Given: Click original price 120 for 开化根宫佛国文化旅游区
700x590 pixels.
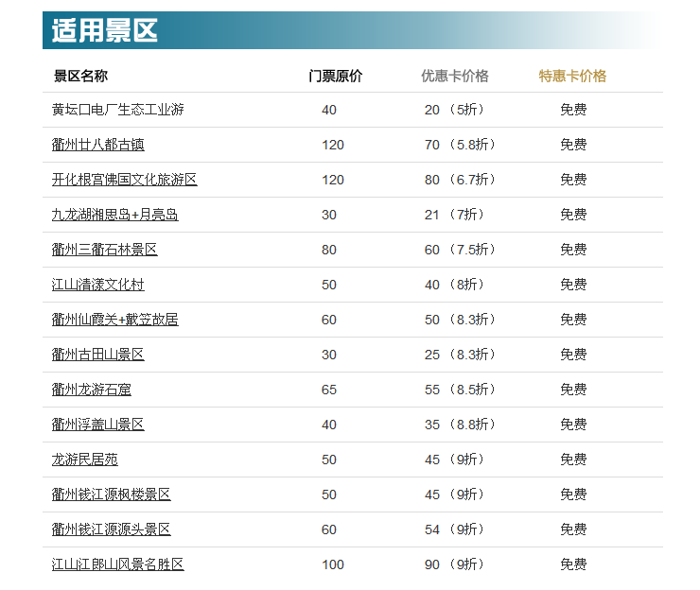Looking at the screenshot, I should (333, 180).
